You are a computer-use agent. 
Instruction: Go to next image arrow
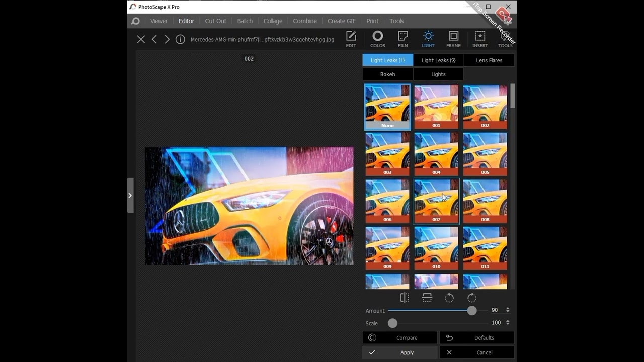coord(167,39)
